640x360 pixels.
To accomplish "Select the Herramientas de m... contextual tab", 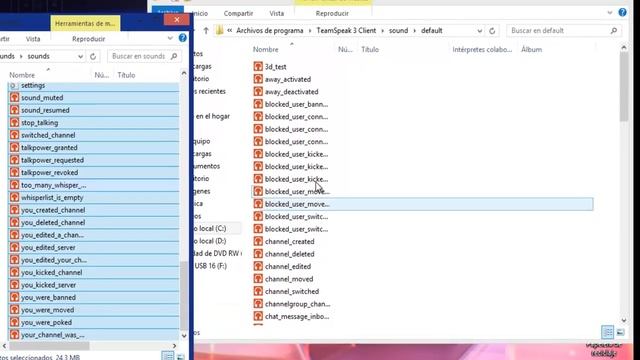I will (x=85, y=24).
